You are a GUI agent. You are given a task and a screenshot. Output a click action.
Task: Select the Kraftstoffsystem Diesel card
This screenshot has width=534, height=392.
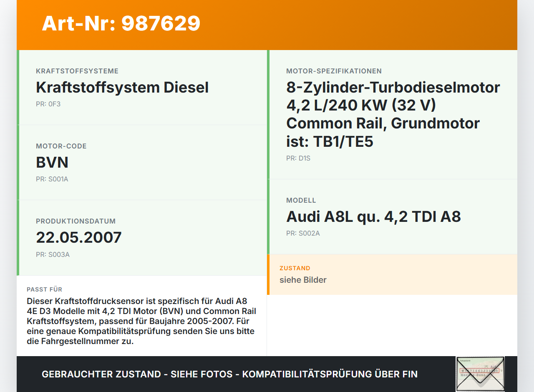(122, 87)
